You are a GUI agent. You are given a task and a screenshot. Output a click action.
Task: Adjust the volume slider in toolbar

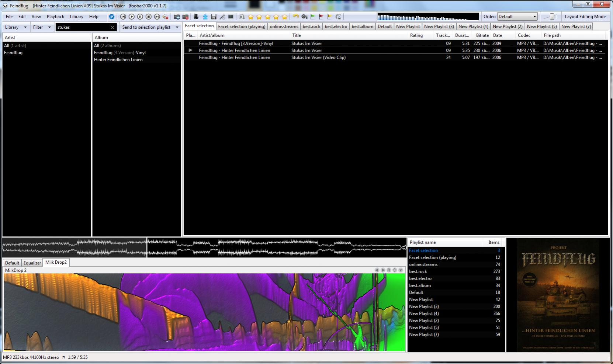click(551, 17)
